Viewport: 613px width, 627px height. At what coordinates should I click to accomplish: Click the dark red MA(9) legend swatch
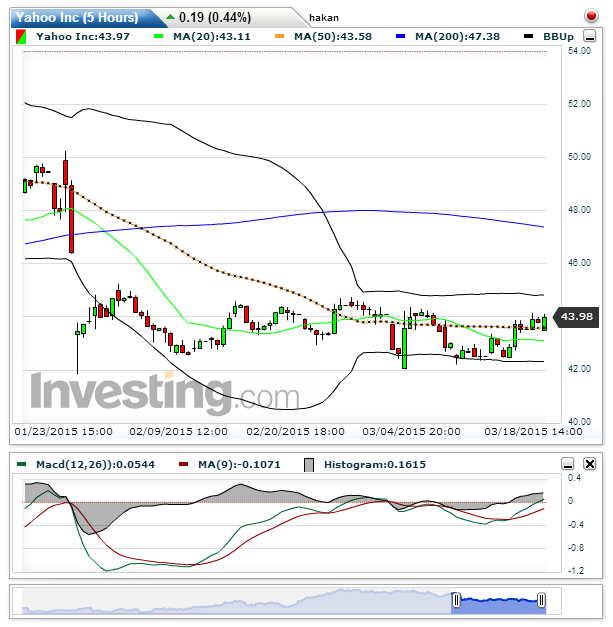tap(183, 464)
